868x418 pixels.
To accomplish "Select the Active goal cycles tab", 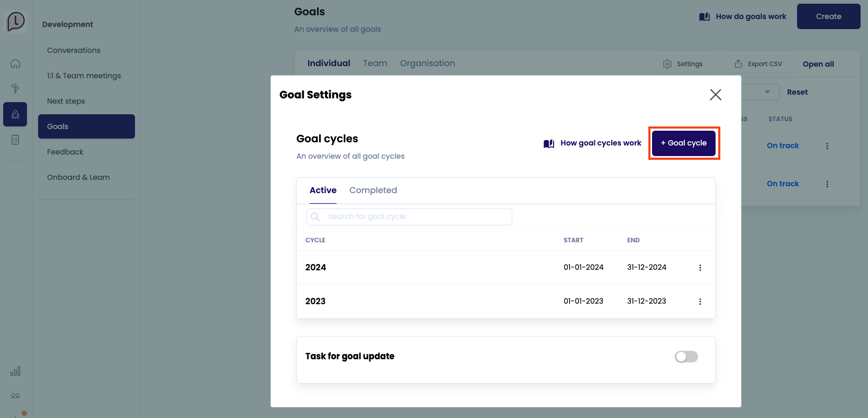I will click(x=323, y=190).
